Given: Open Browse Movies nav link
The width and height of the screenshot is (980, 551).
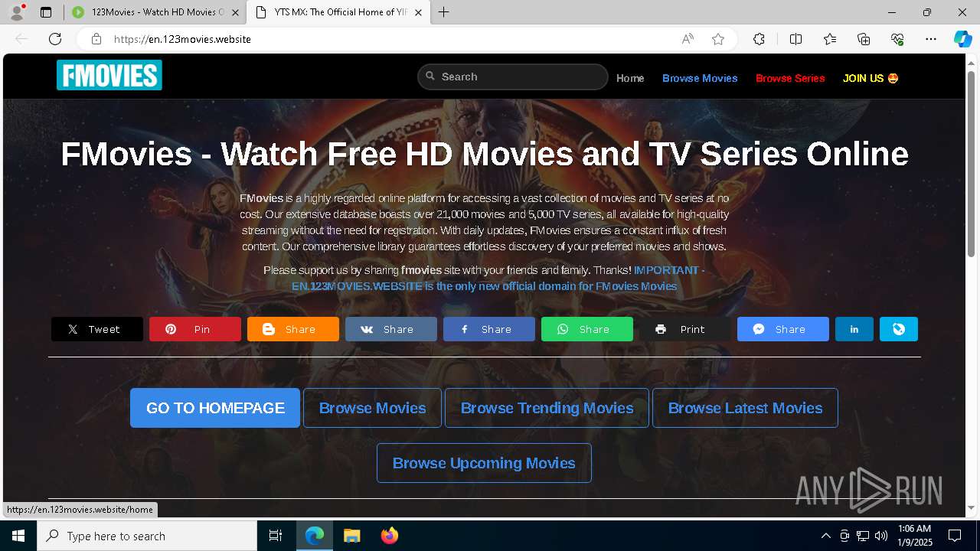Looking at the screenshot, I should [700, 78].
